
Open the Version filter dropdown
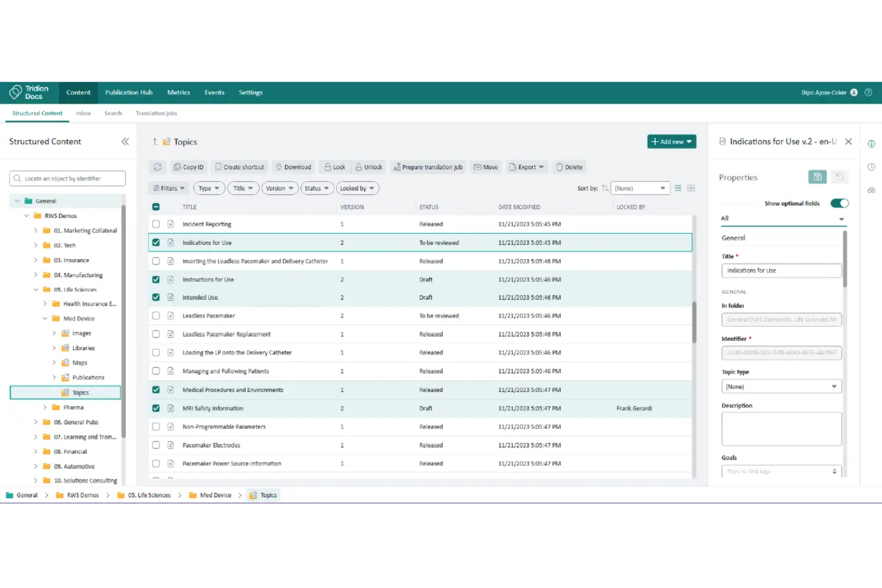279,188
